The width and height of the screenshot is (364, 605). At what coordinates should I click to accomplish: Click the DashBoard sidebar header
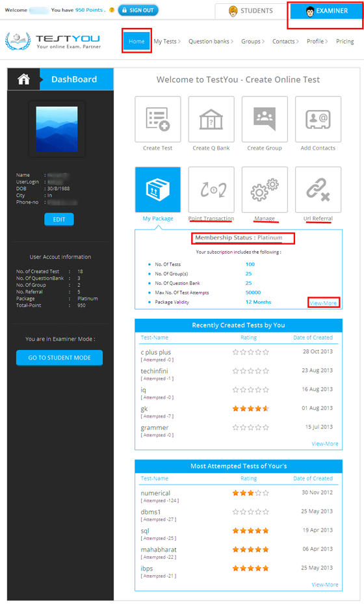[74, 79]
